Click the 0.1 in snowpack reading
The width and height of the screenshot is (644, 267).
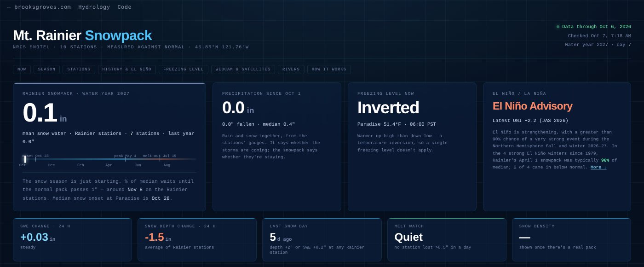tap(45, 113)
